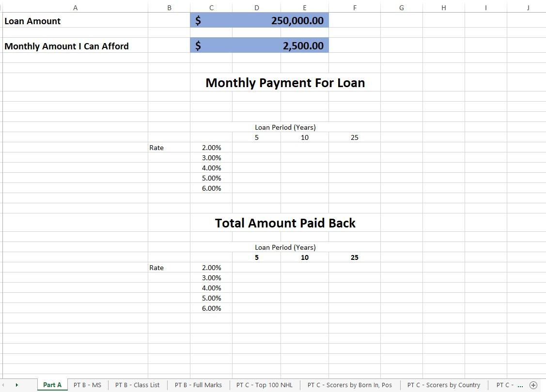
Task: Select the 2.00% rate cell under Monthly Payment
Action: click(211, 148)
